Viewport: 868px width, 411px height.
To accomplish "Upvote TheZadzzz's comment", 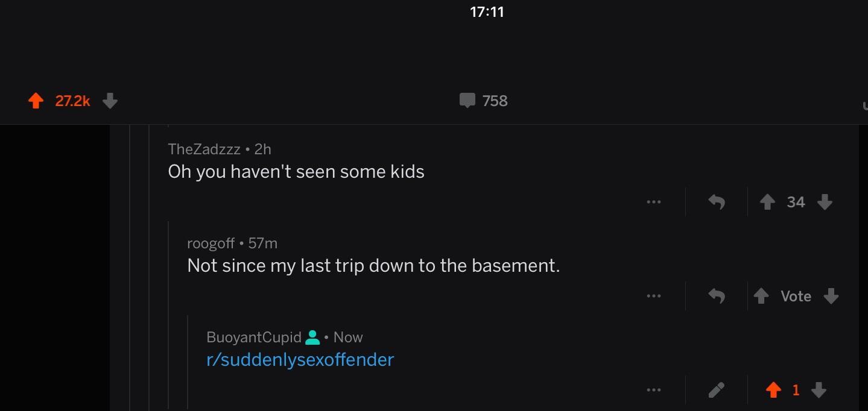I will (x=767, y=202).
